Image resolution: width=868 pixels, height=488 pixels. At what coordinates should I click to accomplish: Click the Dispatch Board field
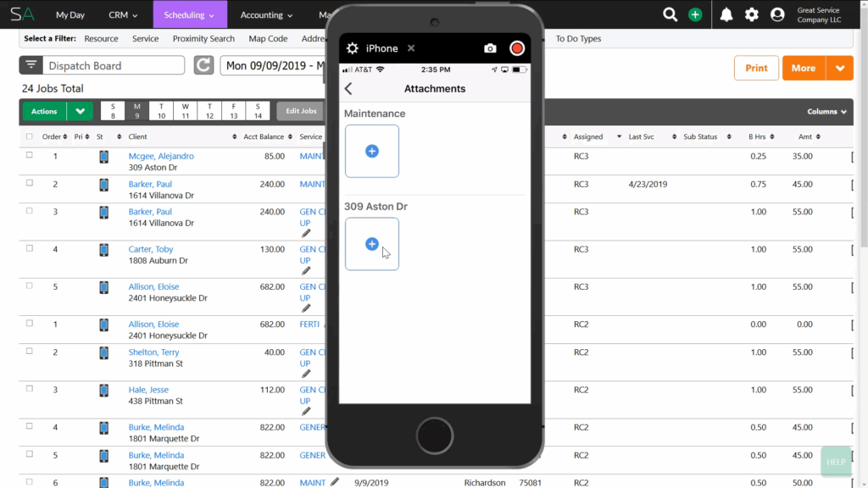pos(114,65)
